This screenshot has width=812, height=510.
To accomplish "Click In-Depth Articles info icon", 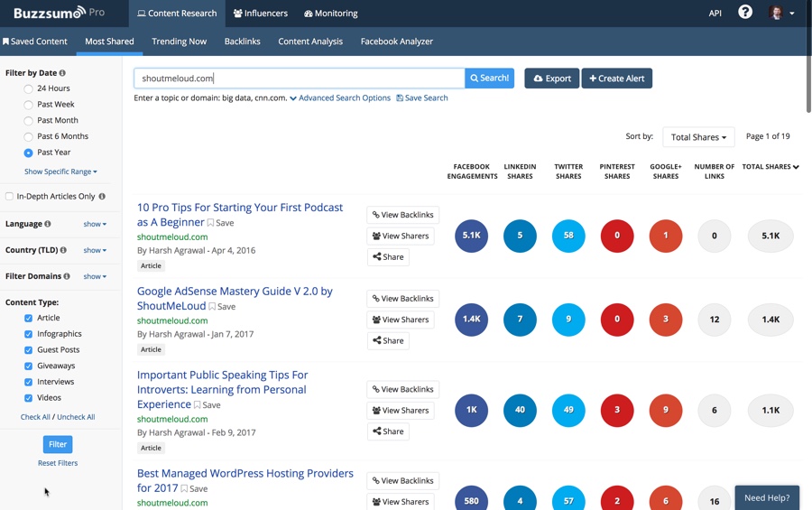I will point(102,197).
